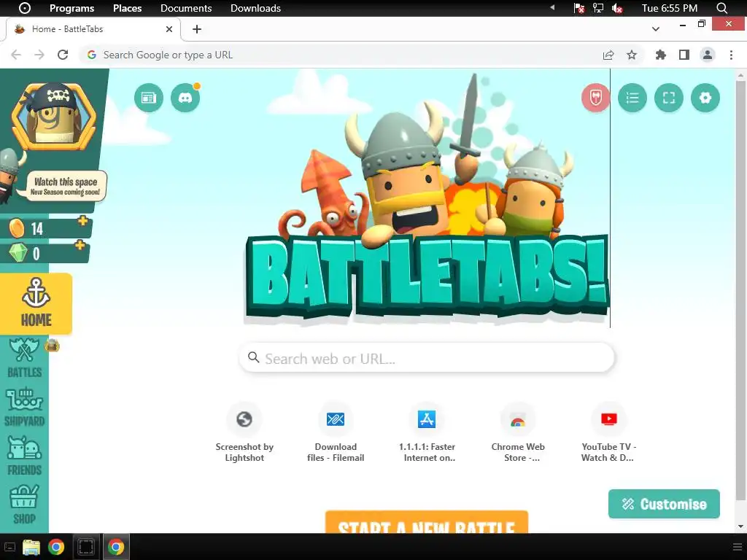The width and height of the screenshot is (747, 560).
Task: Open Chrome three-dot menu
Action: [731, 55]
